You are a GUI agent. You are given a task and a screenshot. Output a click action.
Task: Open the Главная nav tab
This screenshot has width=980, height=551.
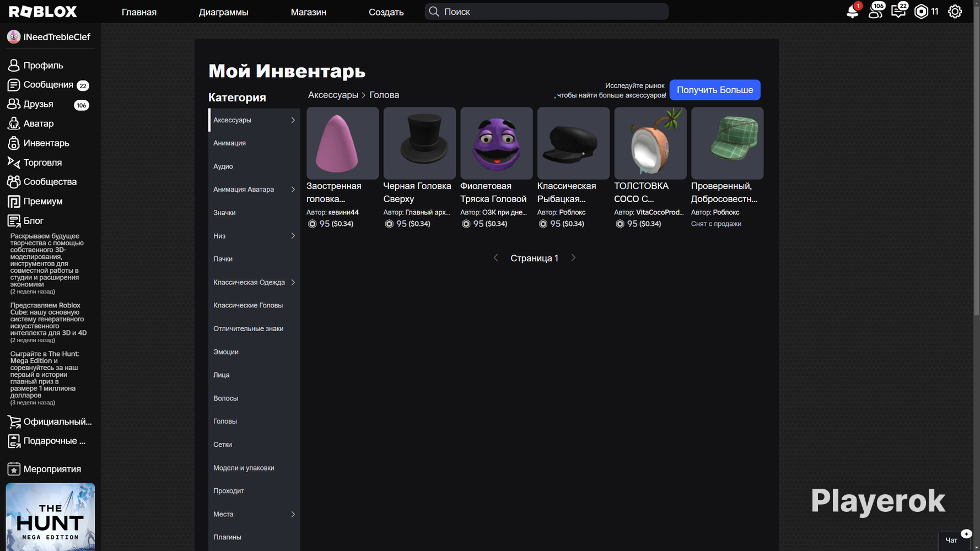[x=139, y=12]
